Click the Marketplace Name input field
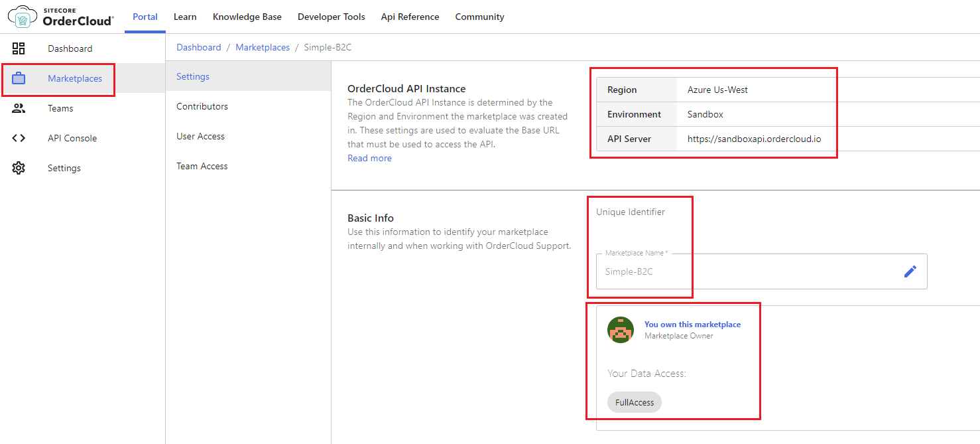This screenshot has width=980, height=444. pyautogui.click(x=761, y=271)
